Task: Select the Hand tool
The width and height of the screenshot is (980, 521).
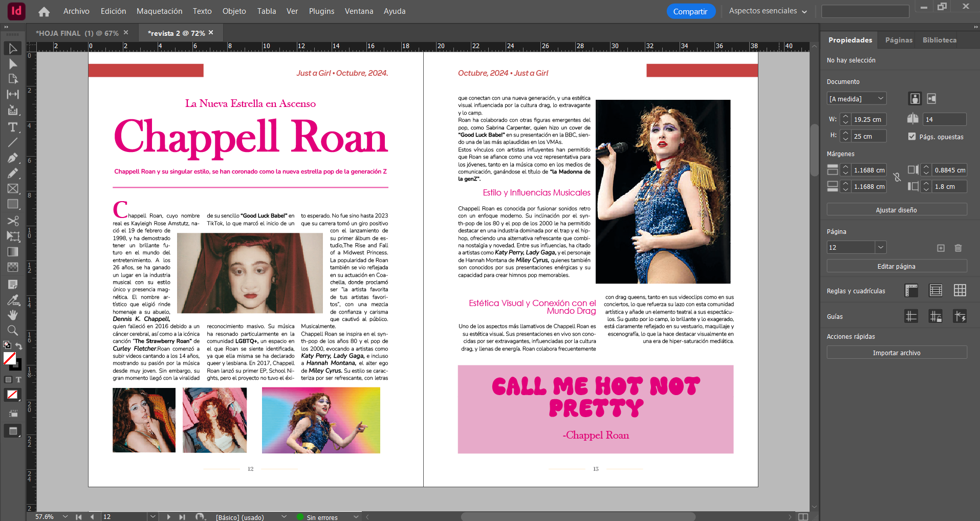Action: click(x=13, y=315)
